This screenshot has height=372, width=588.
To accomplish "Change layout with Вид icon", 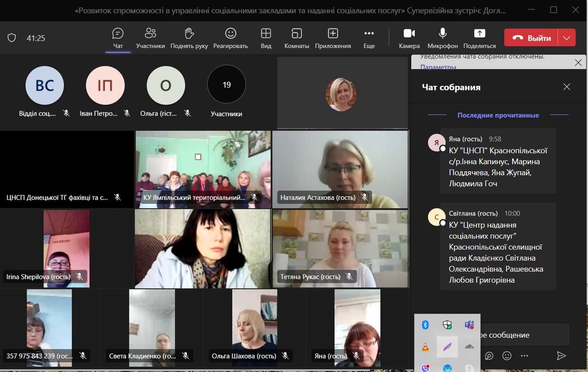I will point(266,38).
